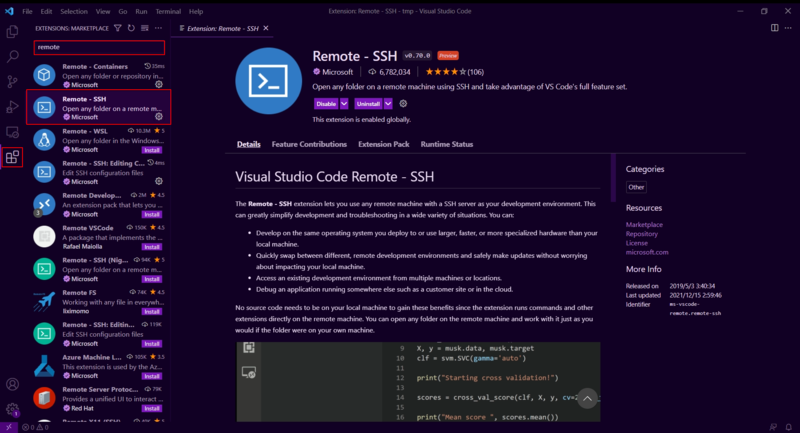800x433 pixels.
Task: Refresh the extensions marketplace list
Action: click(131, 28)
